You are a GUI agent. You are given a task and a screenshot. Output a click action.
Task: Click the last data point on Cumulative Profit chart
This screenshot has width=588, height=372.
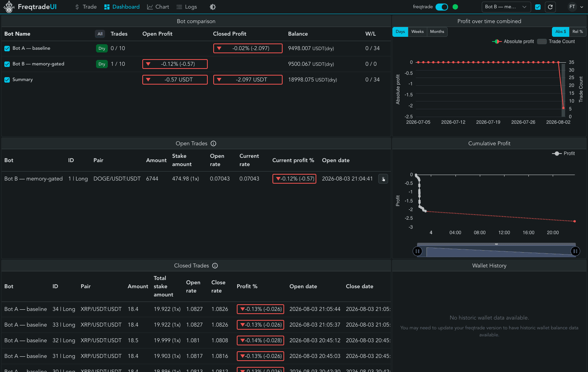pos(575,221)
